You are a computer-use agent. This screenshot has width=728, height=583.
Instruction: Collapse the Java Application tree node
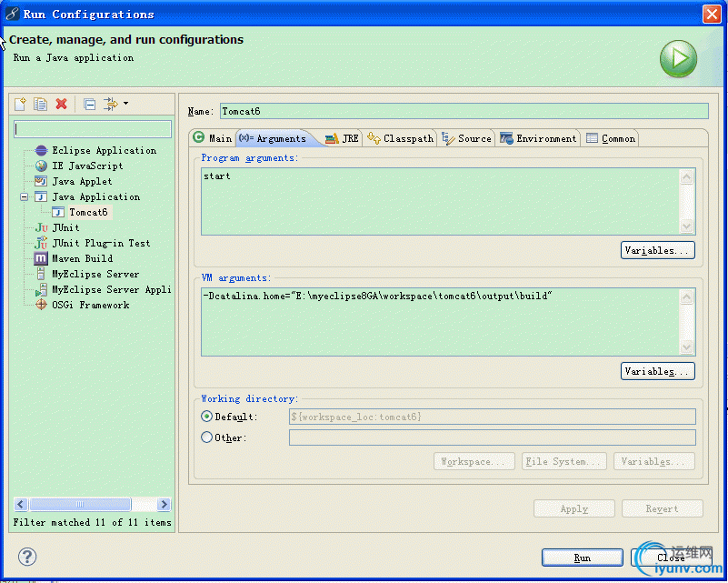(25, 197)
